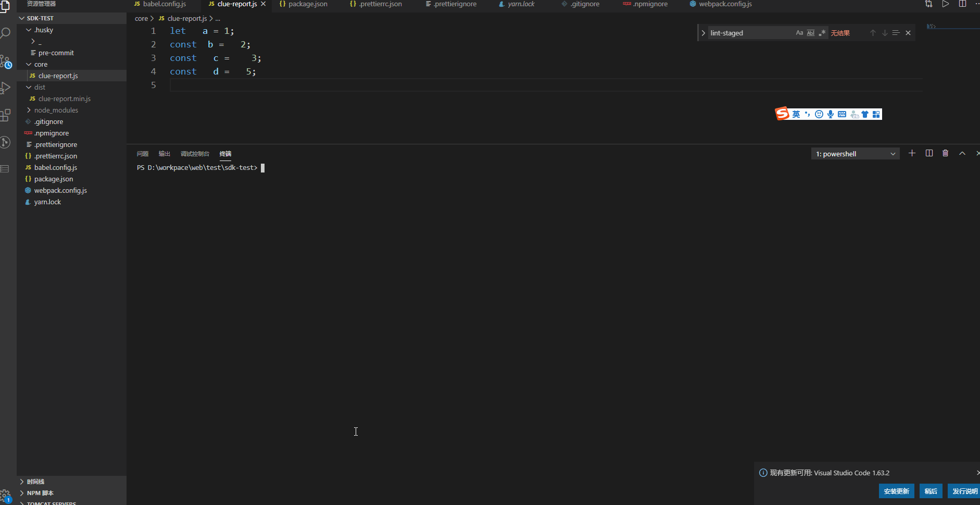980x505 pixels.
Task: Run the code with play icon
Action: point(945,4)
